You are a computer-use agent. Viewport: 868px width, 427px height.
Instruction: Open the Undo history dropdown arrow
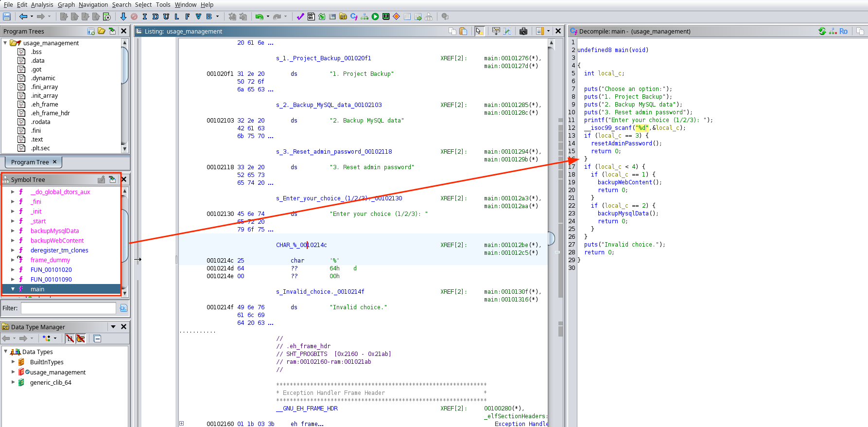(x=268, y=17)
